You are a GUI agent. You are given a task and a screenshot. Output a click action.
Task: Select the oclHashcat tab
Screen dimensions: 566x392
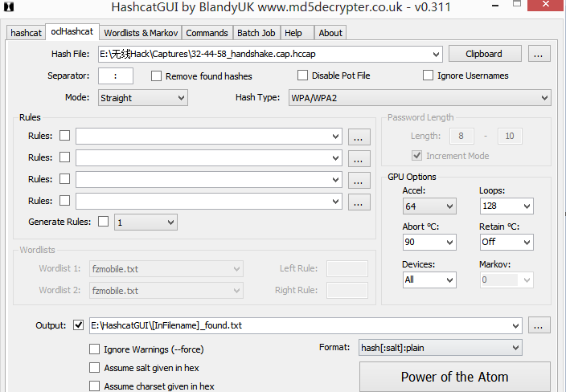(72, 32)
